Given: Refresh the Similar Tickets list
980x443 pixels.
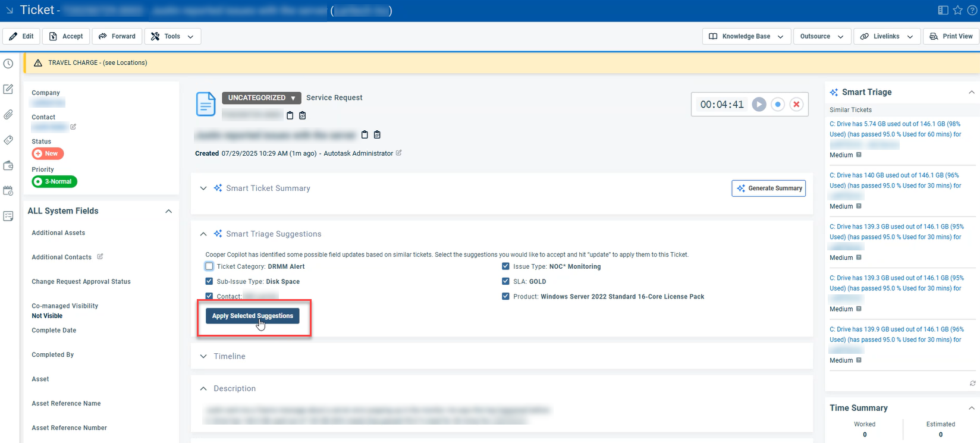Looking at the screenshot, I should tap(972, 384).
